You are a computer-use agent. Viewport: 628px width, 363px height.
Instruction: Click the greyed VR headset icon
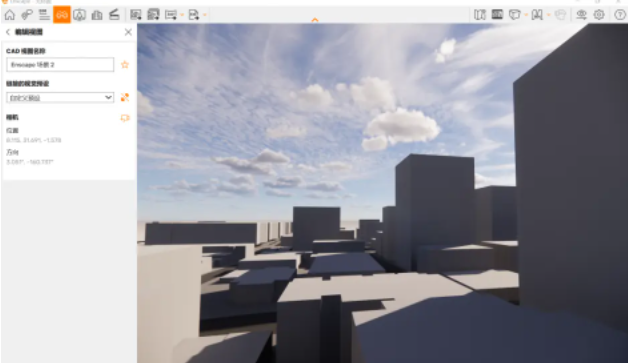[x=560, y=15]
